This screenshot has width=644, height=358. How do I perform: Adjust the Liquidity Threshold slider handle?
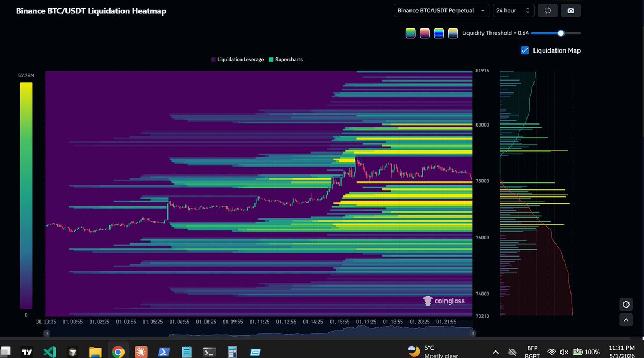point(561,33)
